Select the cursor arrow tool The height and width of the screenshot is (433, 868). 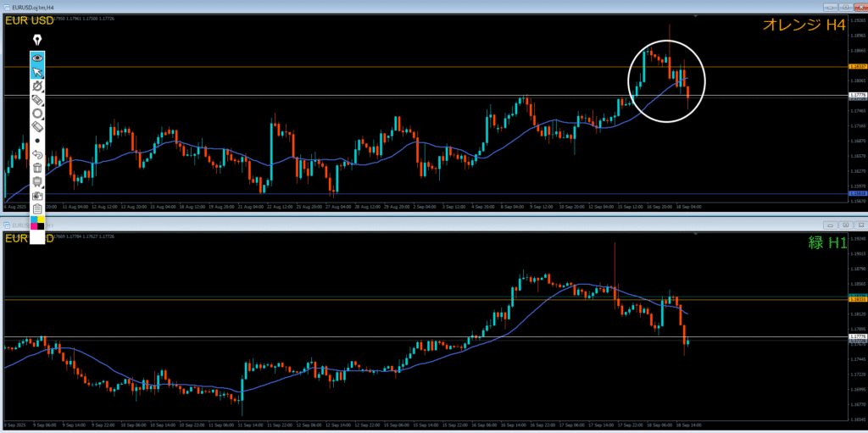(37, 71)
